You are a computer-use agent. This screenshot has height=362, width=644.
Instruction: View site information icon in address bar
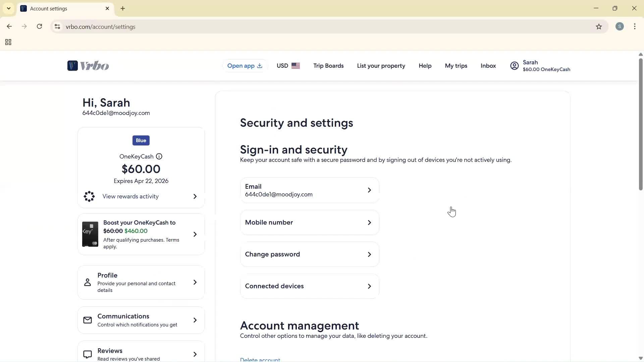click(x=57, y=27)
